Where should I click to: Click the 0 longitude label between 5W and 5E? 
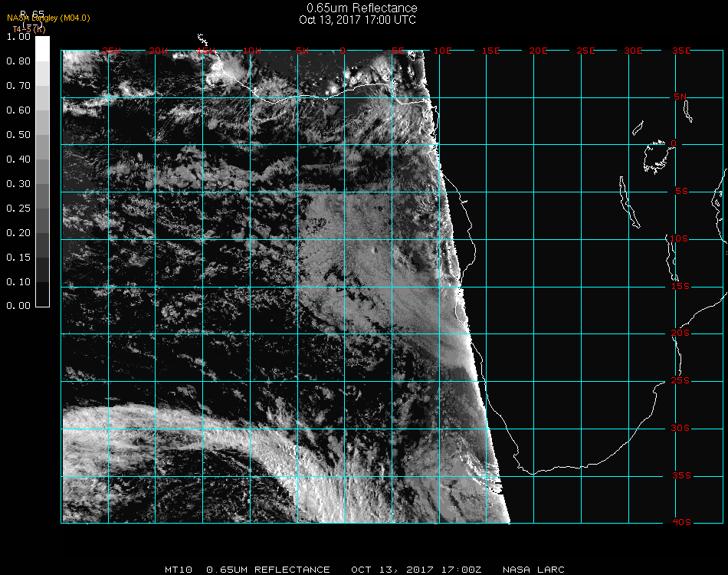[343, 51]
